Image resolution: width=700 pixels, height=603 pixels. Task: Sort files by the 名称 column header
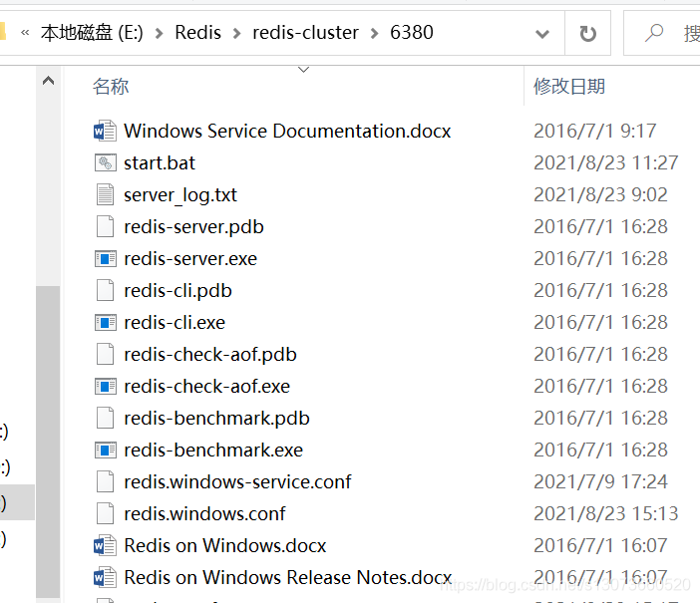[111, 87]
